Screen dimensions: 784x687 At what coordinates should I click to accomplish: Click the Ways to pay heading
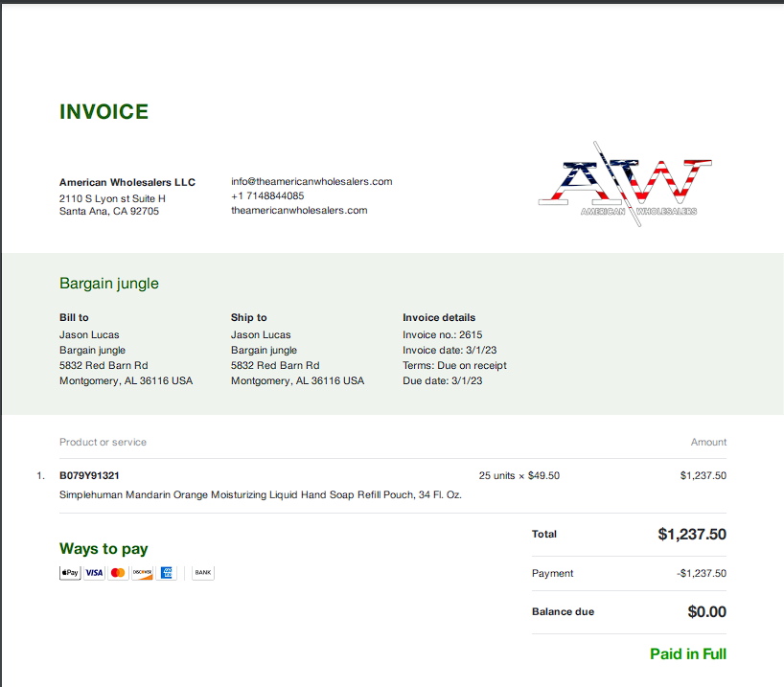104,549
